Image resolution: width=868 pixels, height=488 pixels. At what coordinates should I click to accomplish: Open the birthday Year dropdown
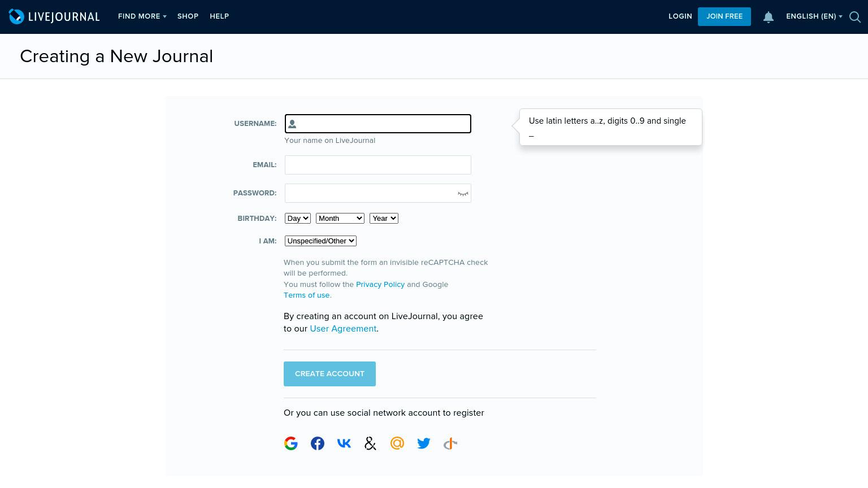[384, 218]
